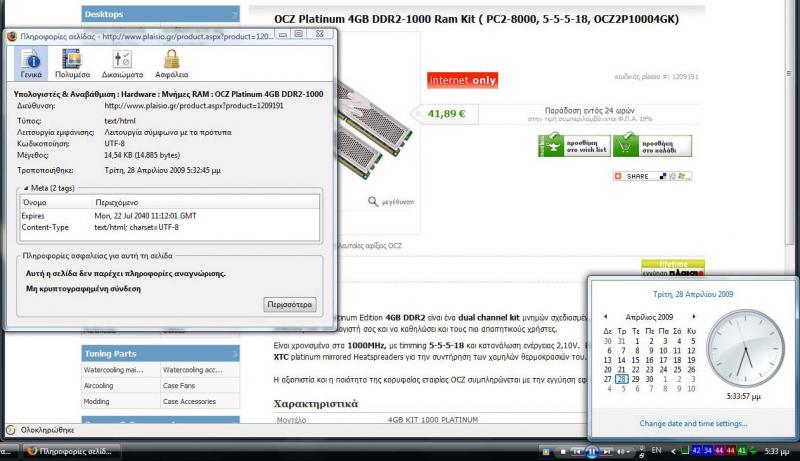
Task: Click the SHARE button
Action: click(x=653, y=176)
